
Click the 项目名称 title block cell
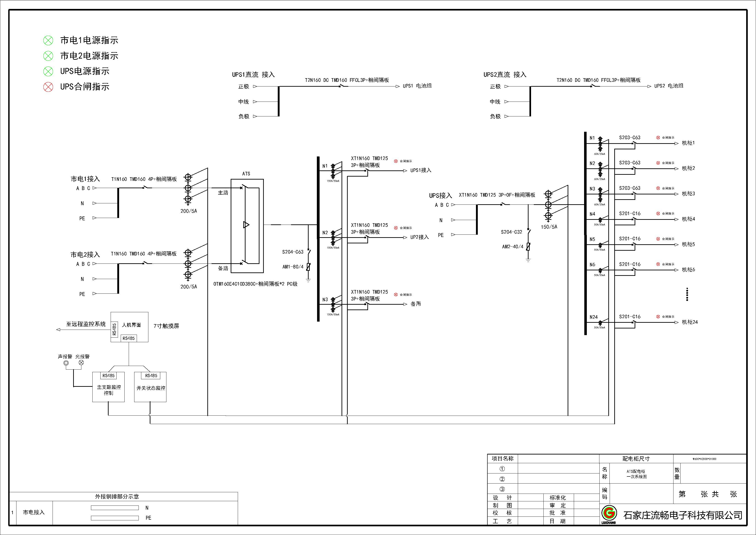[x=502, y=459]
